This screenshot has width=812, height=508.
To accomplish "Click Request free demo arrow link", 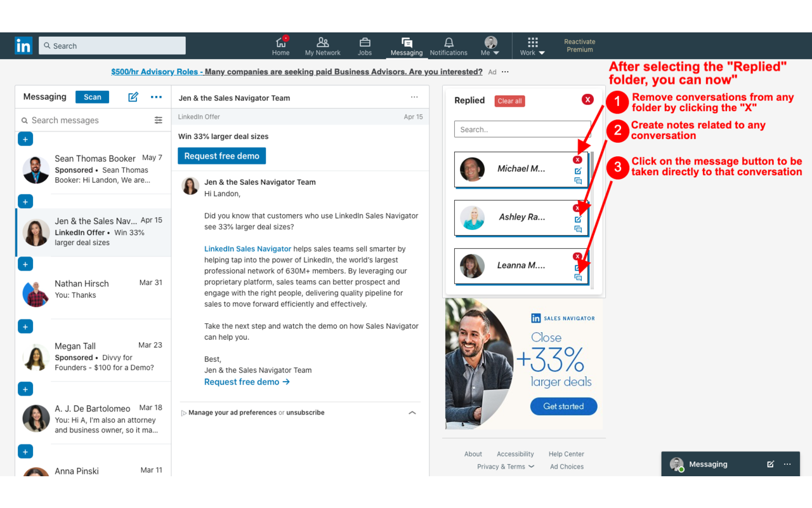I will click(x=247, y=382).
